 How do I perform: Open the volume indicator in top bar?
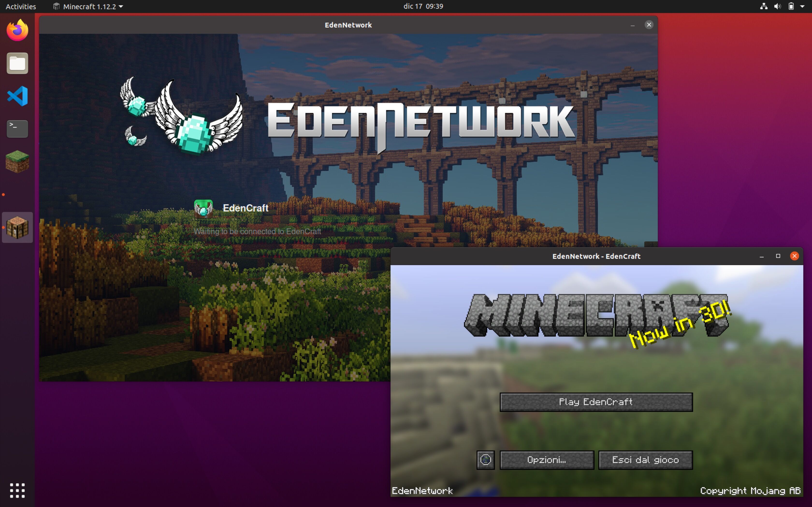coord(777,6)
